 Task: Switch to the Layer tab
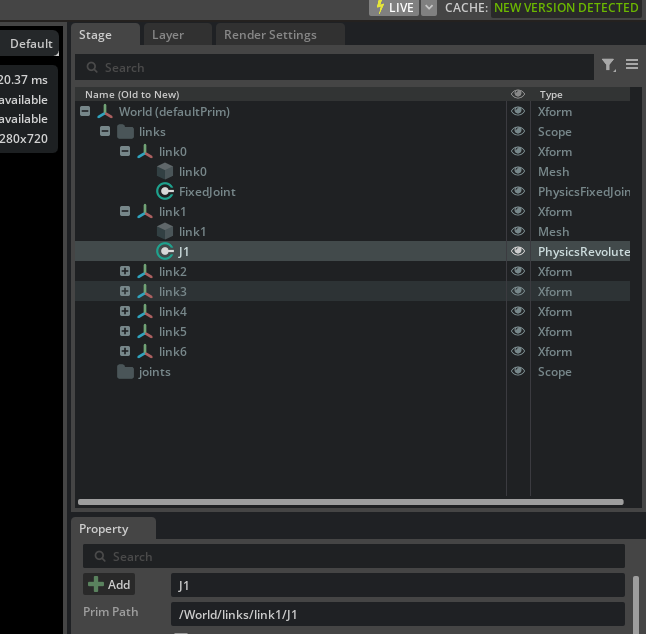168,35
